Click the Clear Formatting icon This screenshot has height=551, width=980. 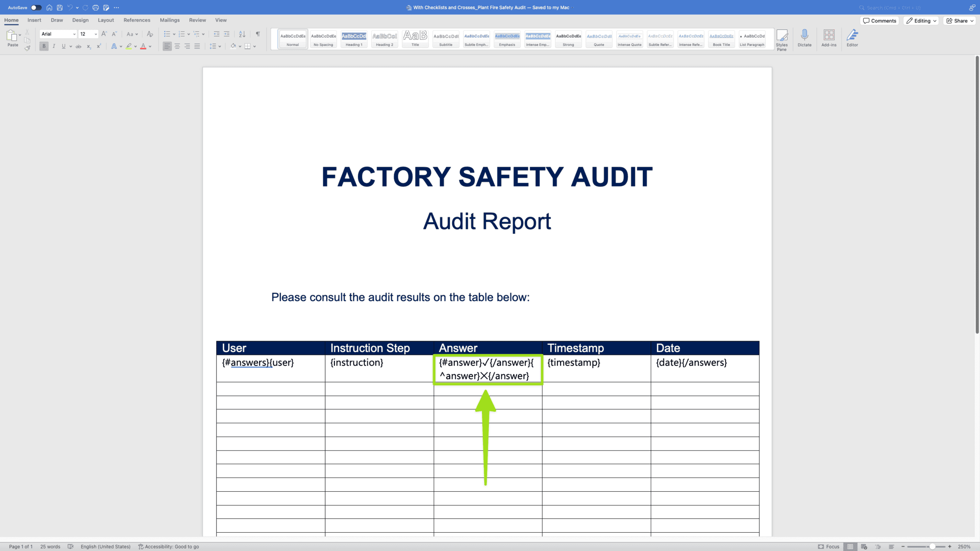point(150,34)
